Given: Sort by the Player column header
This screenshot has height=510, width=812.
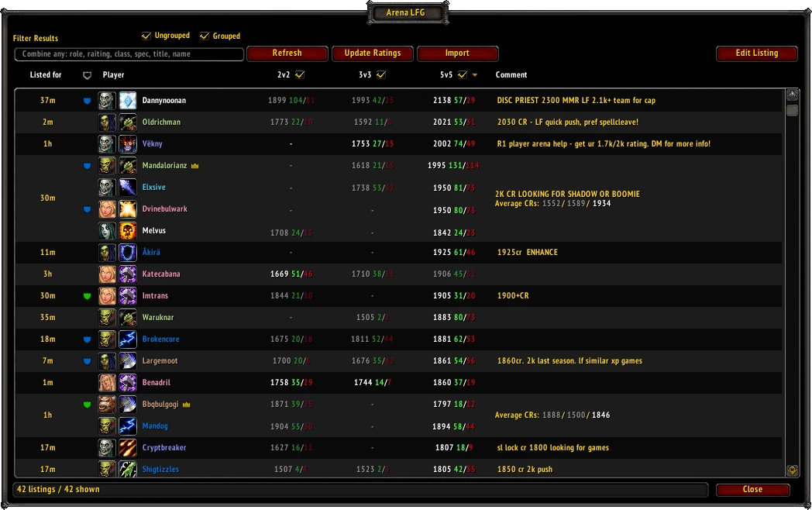Looking at the screenshot, I should point(113,74).
